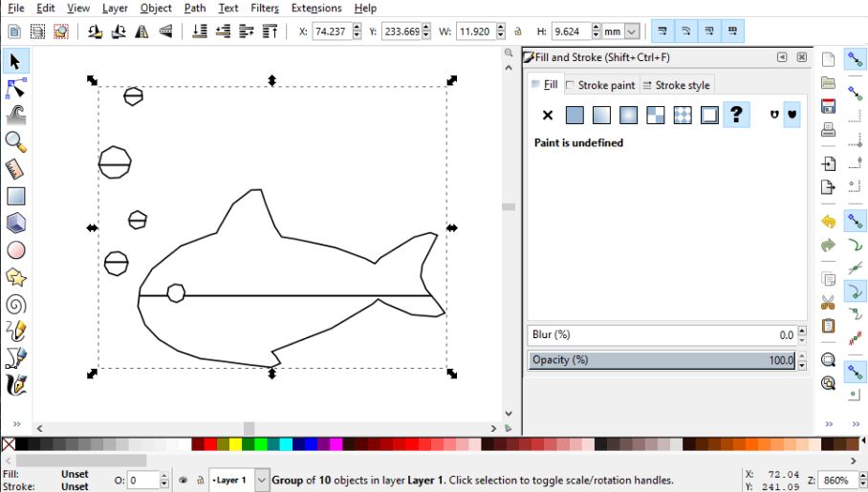Open the mm units dropdown

pyautogui.click(x=631, y=32)
